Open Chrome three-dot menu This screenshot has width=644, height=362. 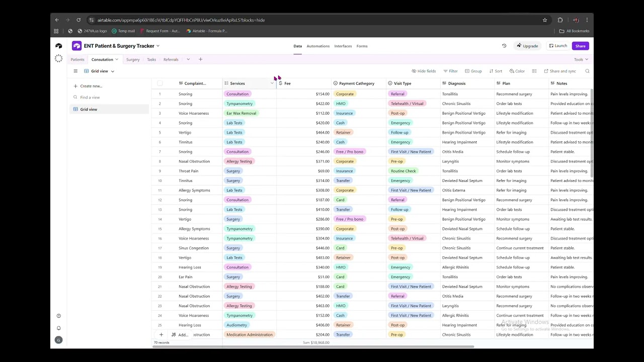[x=587, y=20]
